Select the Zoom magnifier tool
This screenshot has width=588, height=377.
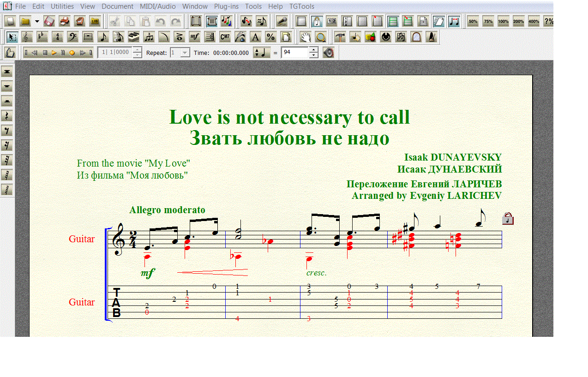tap(321, 37)
